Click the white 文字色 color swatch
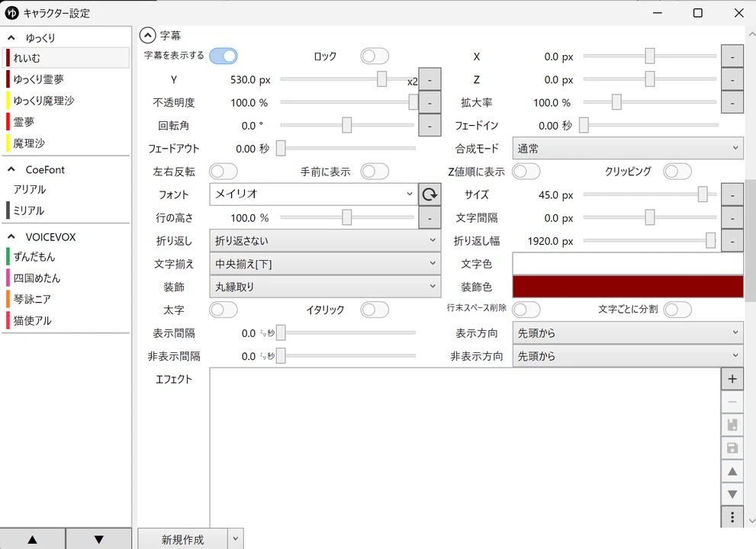The width and height of the screenshot is (756, 549). (628, 264)
